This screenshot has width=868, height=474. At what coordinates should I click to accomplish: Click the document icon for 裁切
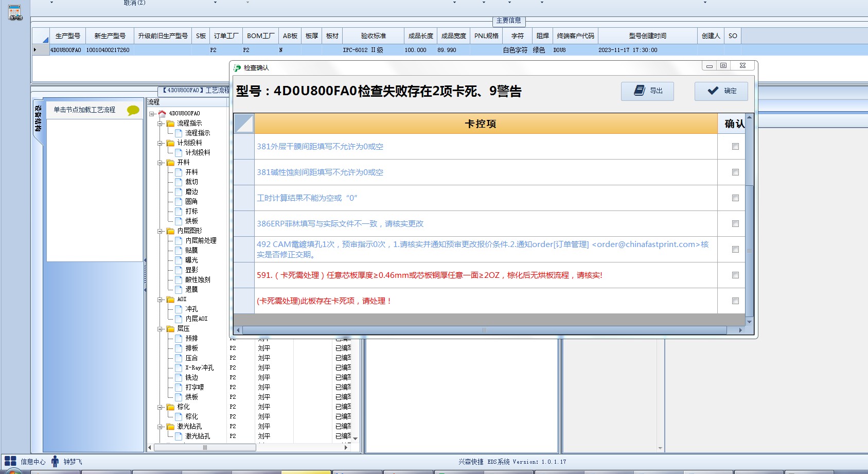click(x=179, y=182)
